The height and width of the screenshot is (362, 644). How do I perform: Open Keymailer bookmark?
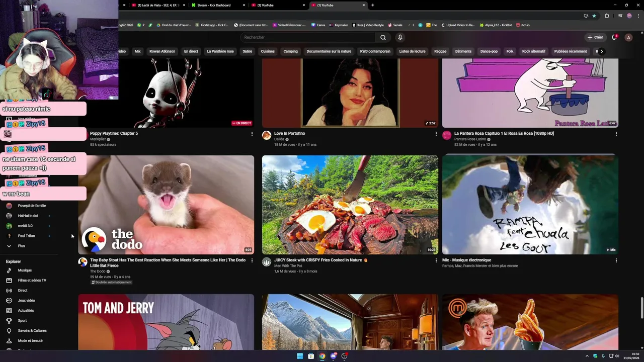[x=339, y=25]
